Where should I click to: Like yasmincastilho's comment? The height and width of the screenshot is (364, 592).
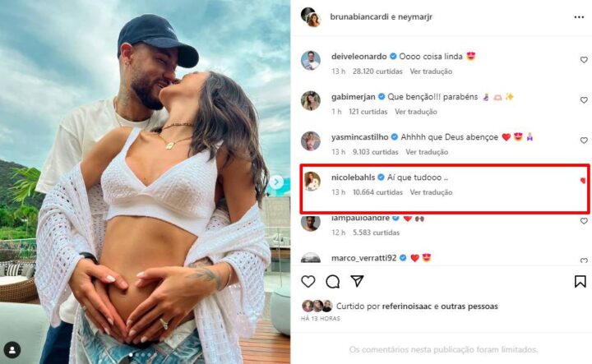(584, 140)
